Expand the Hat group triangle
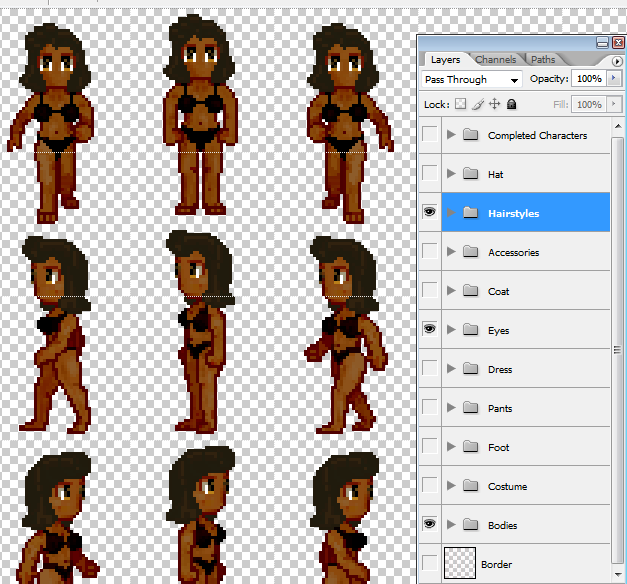627x584 pixels. tap(451, 173)
